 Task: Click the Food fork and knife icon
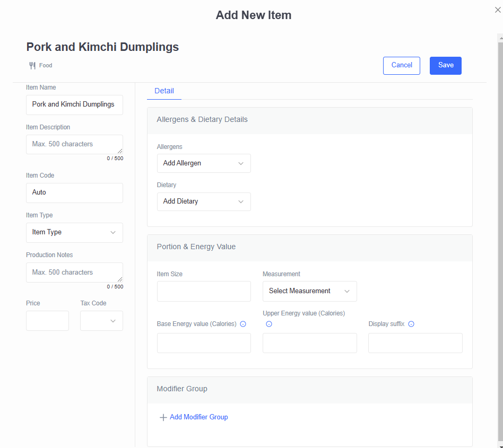point(32,66)
